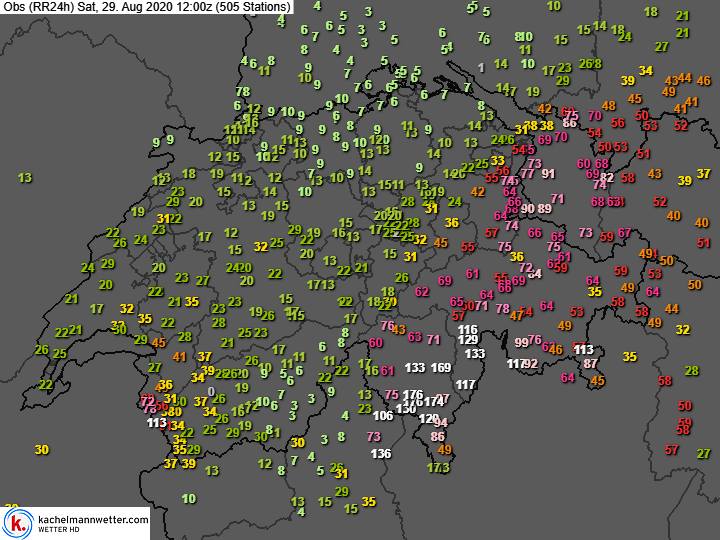Click the pink 87 station marker
The image size is (720, 540).
[591, 364]
